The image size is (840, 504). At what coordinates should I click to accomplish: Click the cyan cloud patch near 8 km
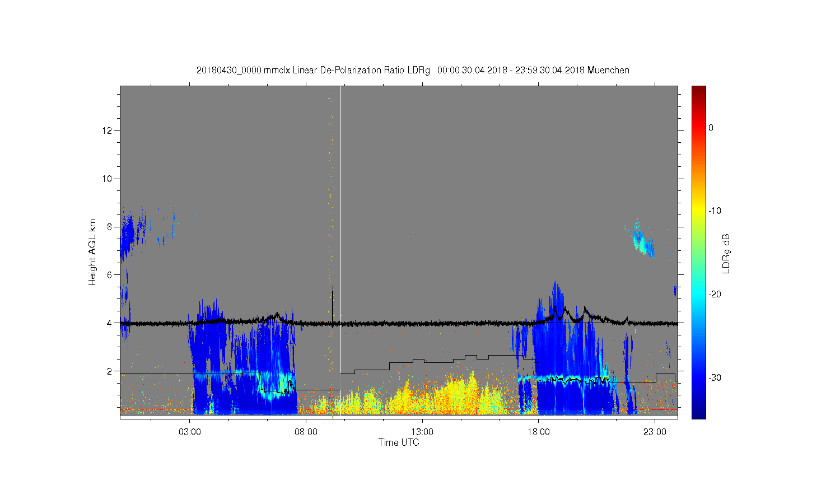point(642,239)
